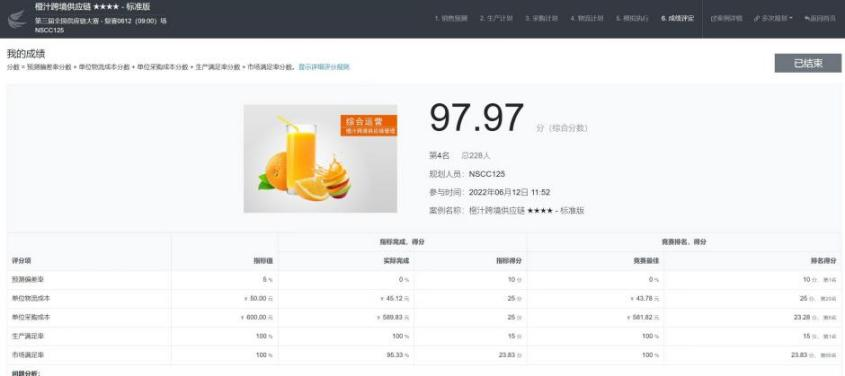
Task: Open step 4 物流计划
Action: coord(586,18)
